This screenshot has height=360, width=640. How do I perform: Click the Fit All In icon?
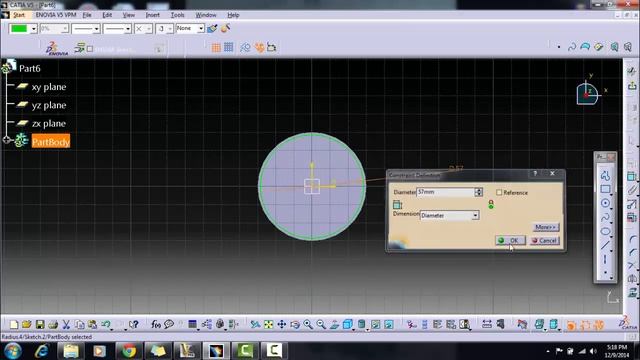(x=268, y=324)
